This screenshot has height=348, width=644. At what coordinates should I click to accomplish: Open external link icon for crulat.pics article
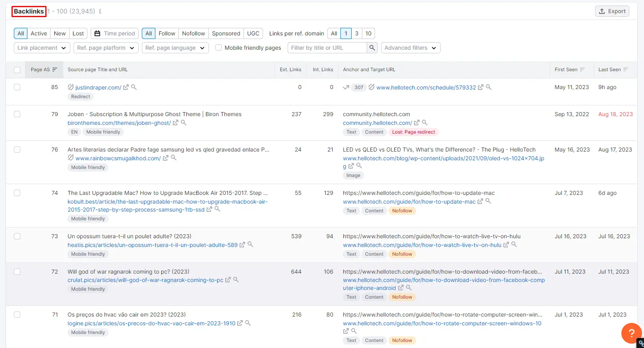pyautogui.click(x=228, y=280)
